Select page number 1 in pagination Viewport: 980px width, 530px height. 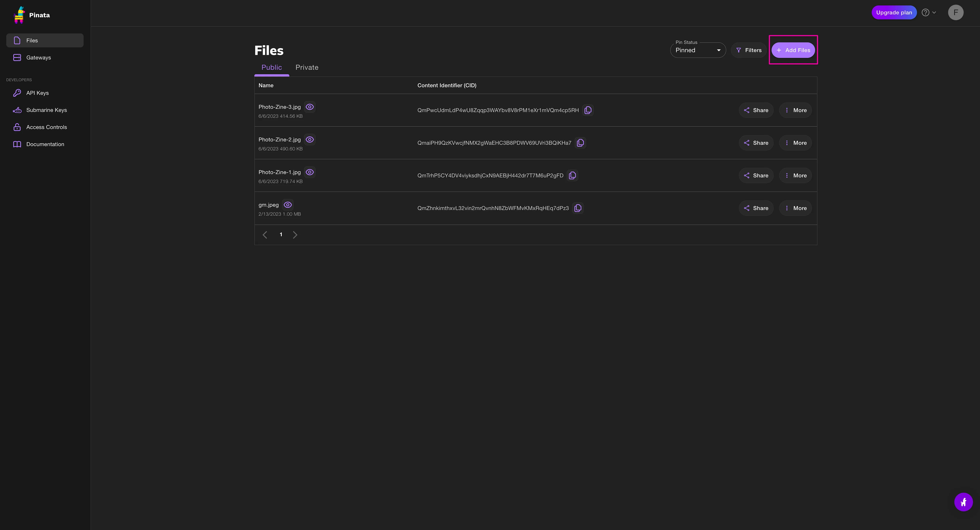281,235
